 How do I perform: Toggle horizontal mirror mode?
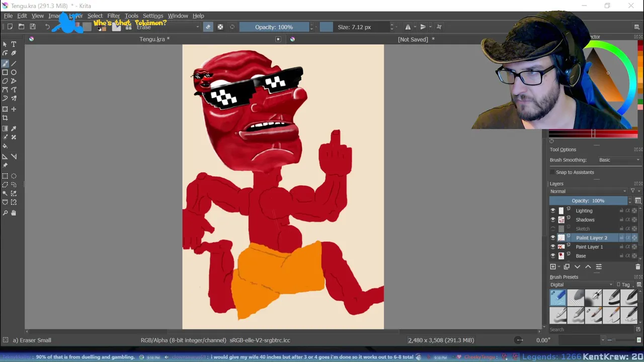408,27
